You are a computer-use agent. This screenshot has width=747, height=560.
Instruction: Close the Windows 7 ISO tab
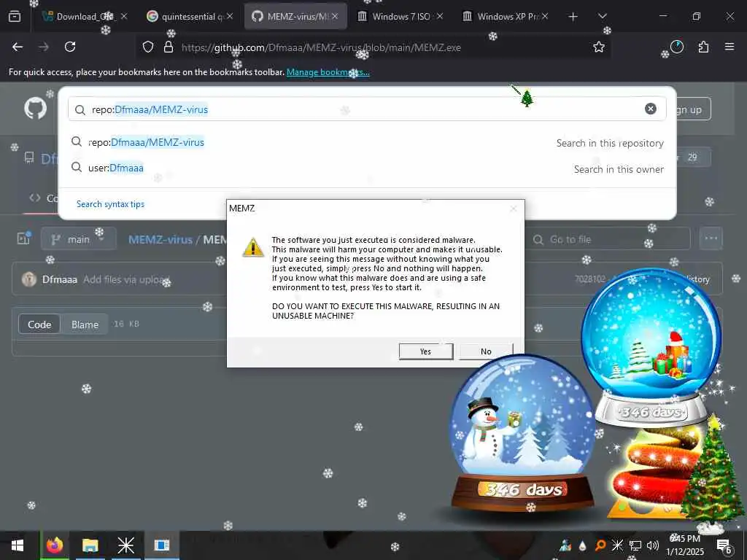(440, 16)
